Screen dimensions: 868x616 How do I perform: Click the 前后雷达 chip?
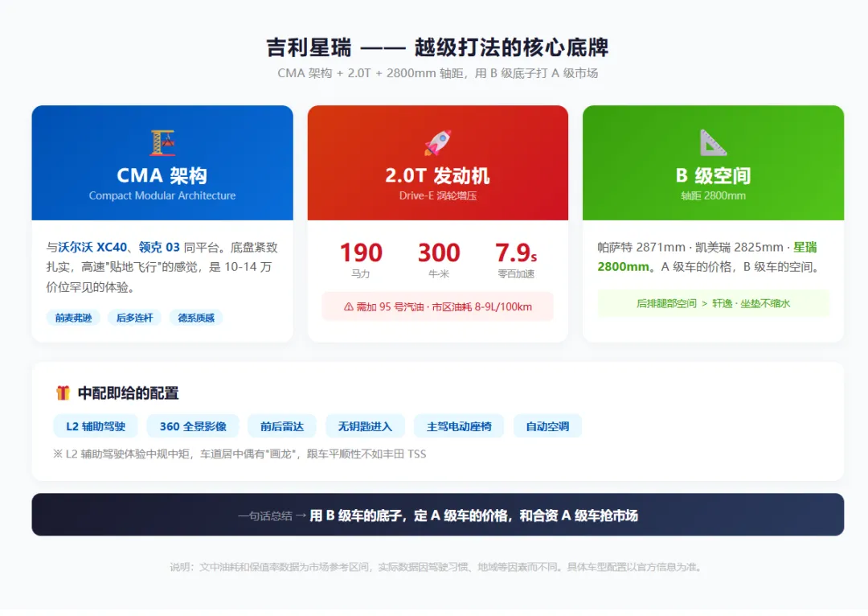click(282, 426)
